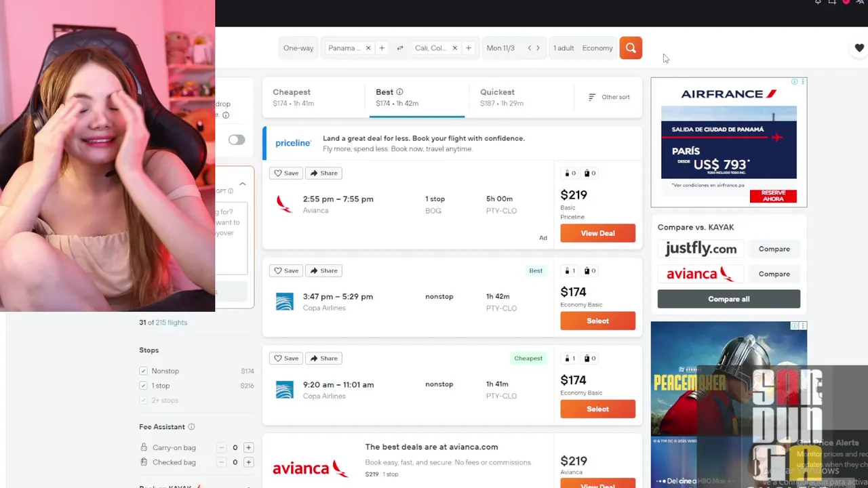Toggle the Nonstop stops checkbox
Viewport: 868px width, 488px height.
click(143, 371)
